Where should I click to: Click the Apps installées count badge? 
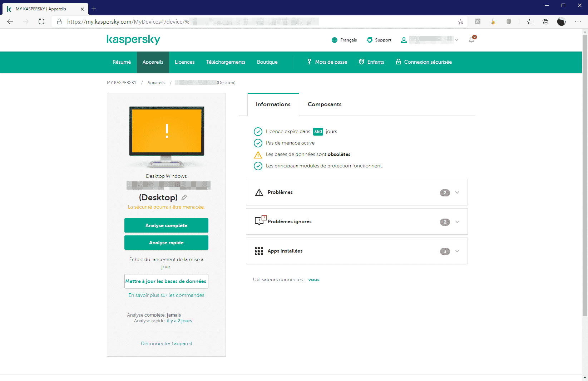point(445,251)
